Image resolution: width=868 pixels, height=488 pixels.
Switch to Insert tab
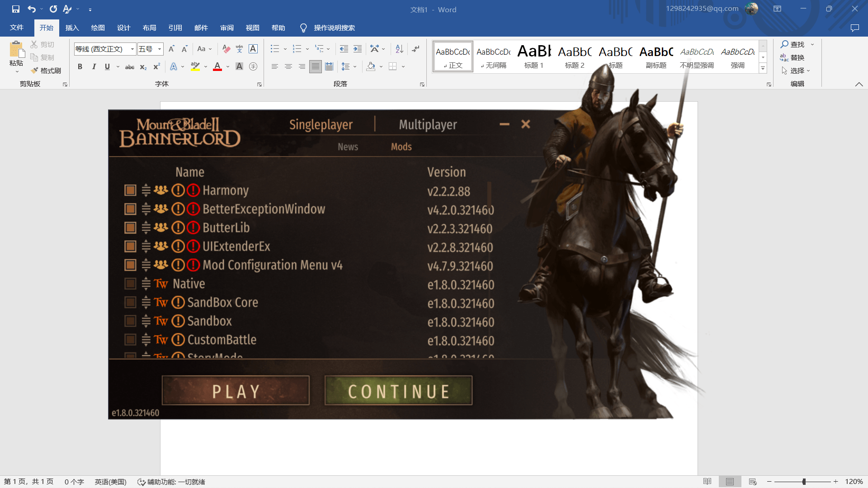click(72, 28)
